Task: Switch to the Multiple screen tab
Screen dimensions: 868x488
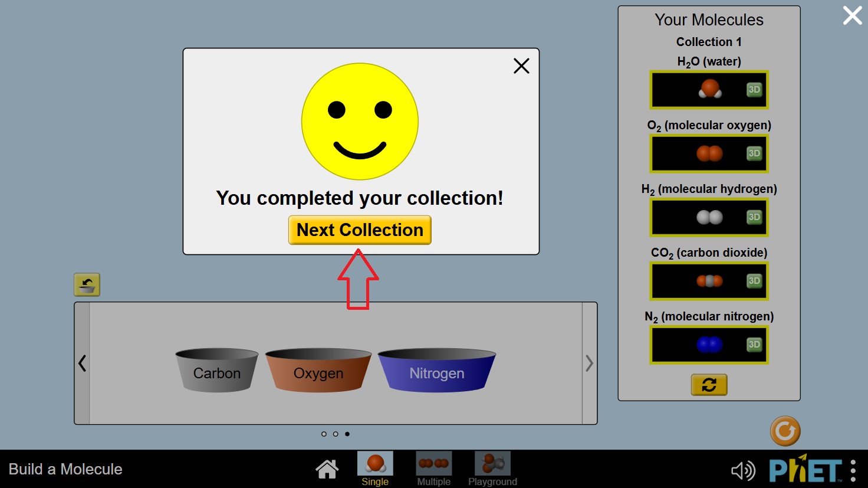Action: tap(433, 469)
